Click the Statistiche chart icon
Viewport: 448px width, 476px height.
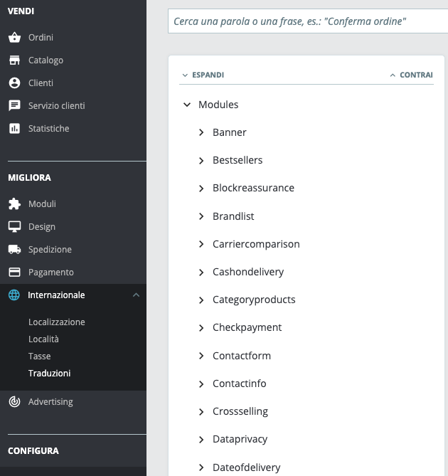click(14, 129)
